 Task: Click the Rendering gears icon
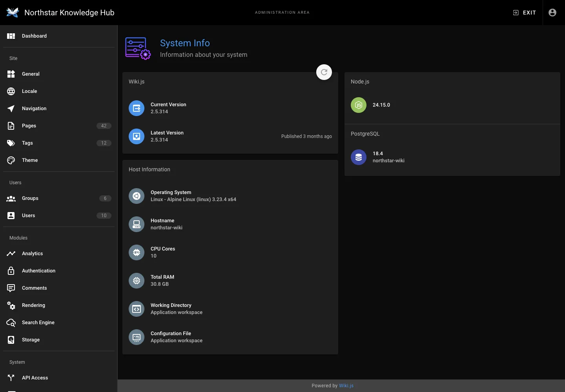(11, 305)
